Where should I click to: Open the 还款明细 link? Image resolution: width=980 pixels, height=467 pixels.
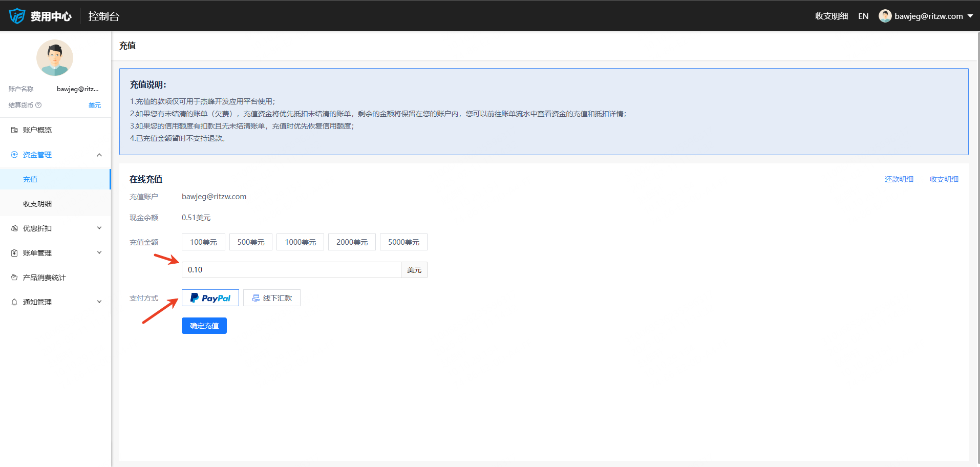pyautogui.click(x=899, y=179)
